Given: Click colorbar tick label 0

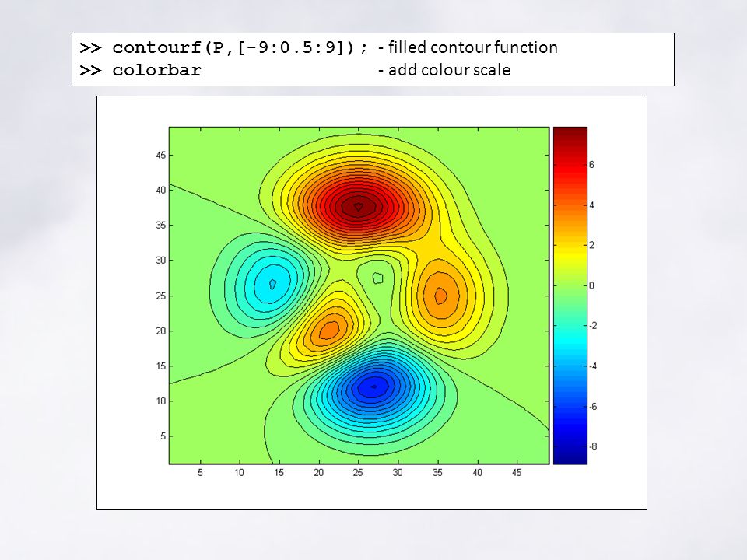Looking at the screenshot, I should (591, 285).
